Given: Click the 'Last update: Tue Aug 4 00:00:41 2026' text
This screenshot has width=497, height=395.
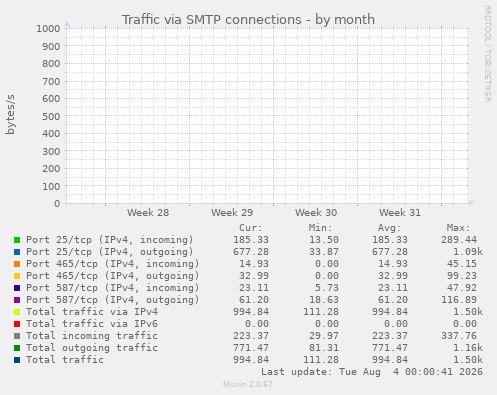Looking at the screenshot, I should click(x=372, y=372).
